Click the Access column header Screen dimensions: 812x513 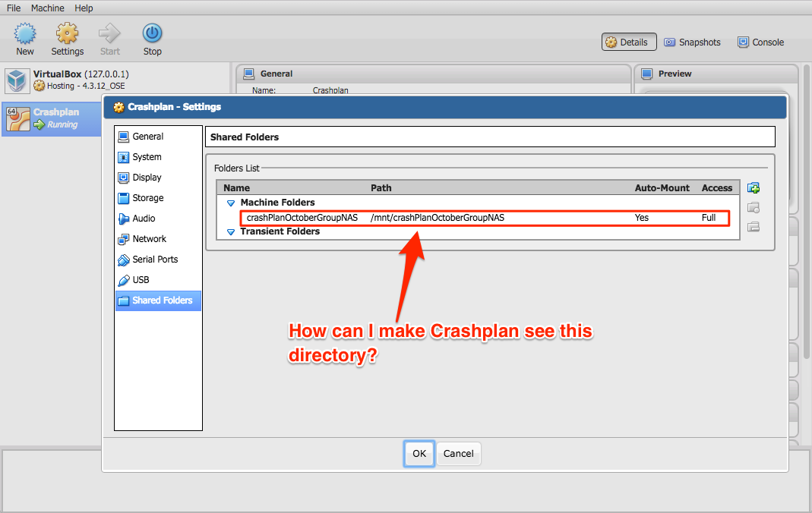717,188
